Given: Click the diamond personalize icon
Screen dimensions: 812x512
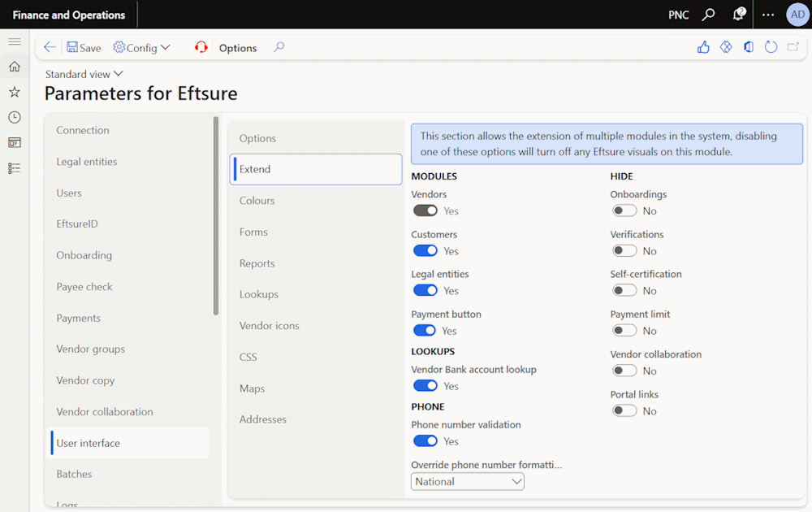Looking at the screenshot, I should [x=725, y=47].
